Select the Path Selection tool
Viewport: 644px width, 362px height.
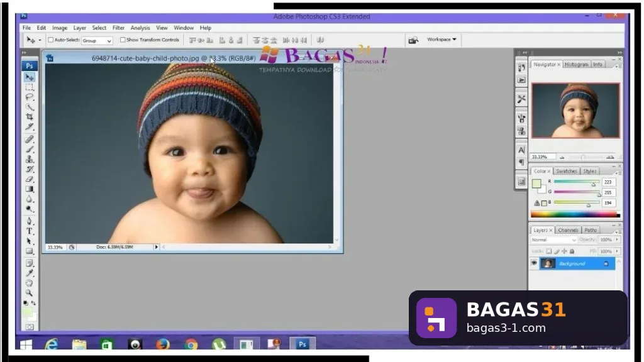pos(29,241)
